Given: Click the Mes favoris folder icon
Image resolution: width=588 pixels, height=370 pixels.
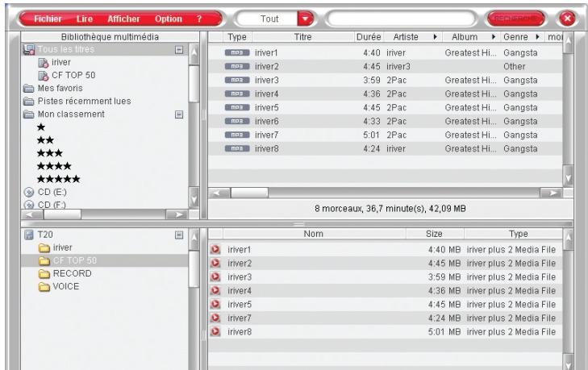Looking at the screenshot, I should (29, 89).
